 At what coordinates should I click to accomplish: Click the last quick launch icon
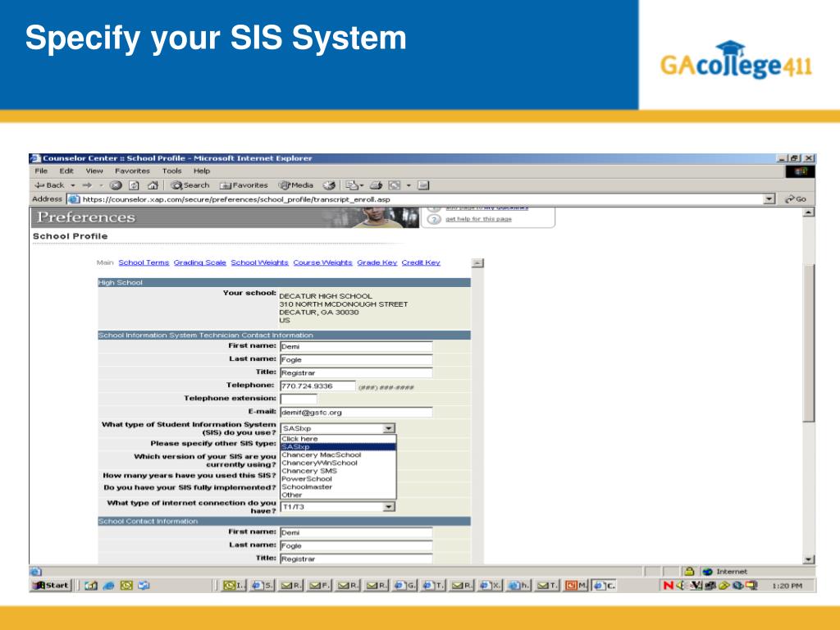click(x=144, y=586)
